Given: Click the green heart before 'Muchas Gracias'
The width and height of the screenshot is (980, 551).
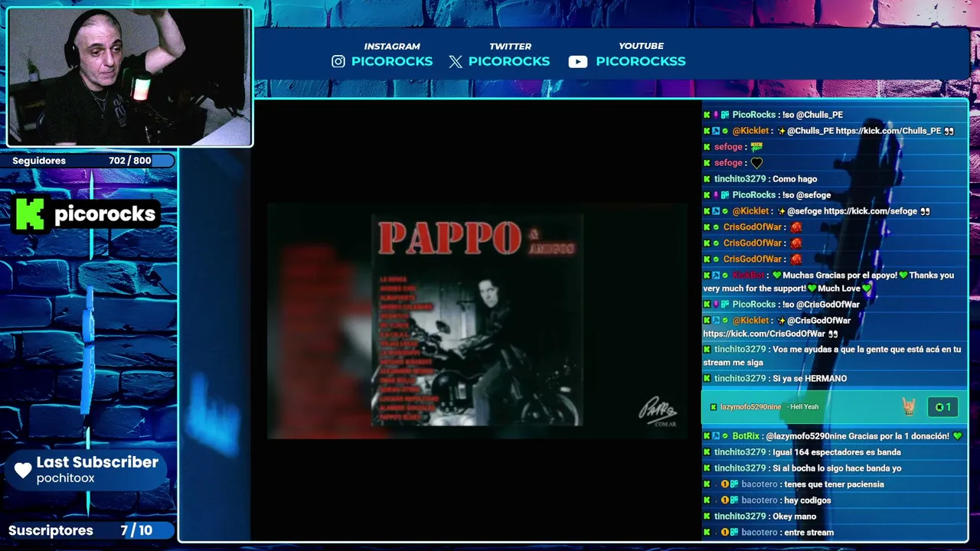Looking at the screenshot, I should pos(776,275).
